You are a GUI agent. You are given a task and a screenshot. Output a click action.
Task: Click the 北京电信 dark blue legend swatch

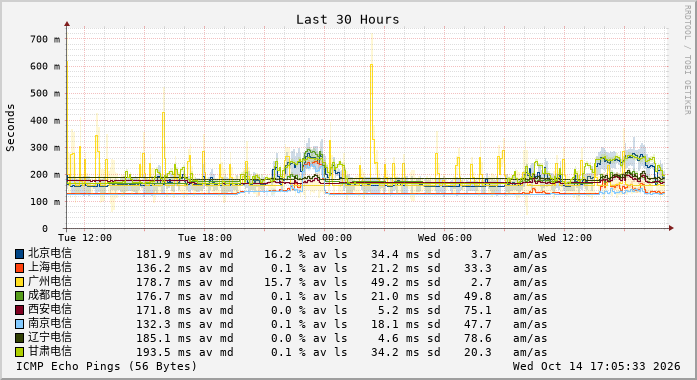(x=20, y=254)
